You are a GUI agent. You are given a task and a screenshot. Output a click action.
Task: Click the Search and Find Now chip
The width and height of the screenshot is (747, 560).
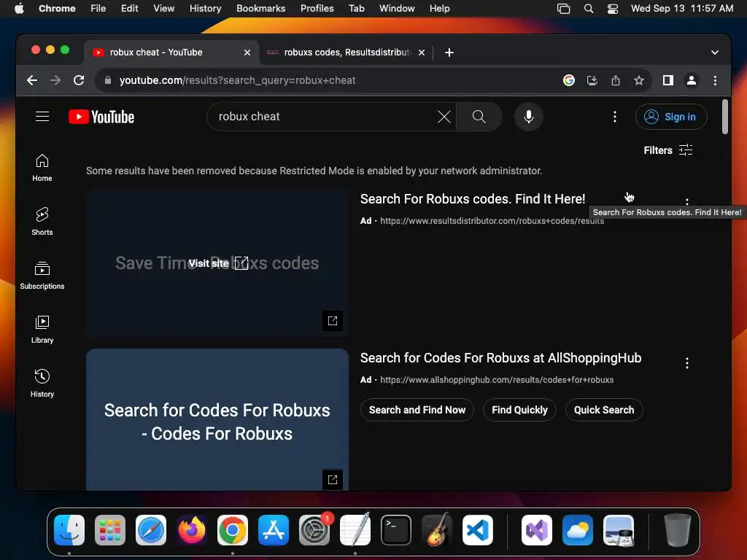pyautogui.click(x=417, y=410)
